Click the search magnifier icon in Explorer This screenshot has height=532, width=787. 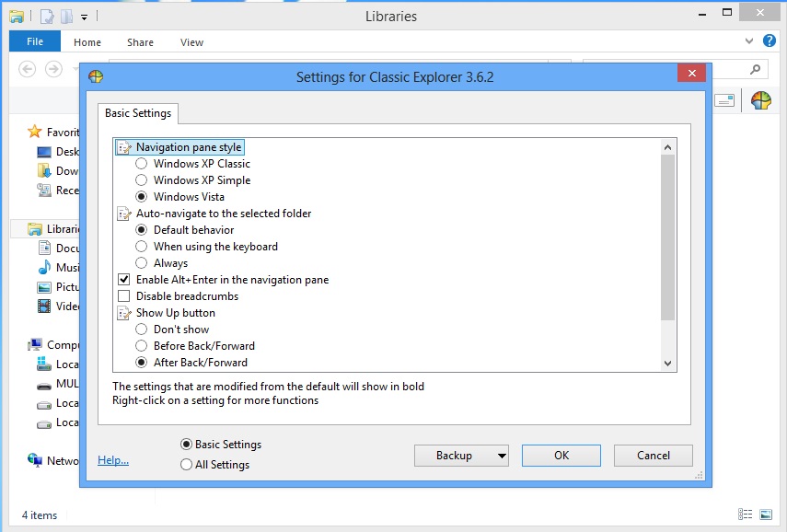[755, 69]
